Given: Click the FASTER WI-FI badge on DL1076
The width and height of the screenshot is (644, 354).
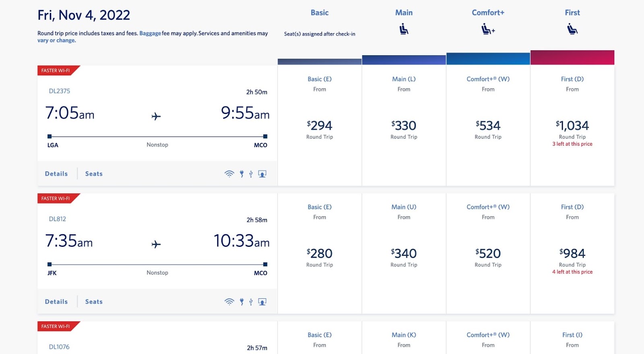Looking at the screenshot, I should pos(58,326).
